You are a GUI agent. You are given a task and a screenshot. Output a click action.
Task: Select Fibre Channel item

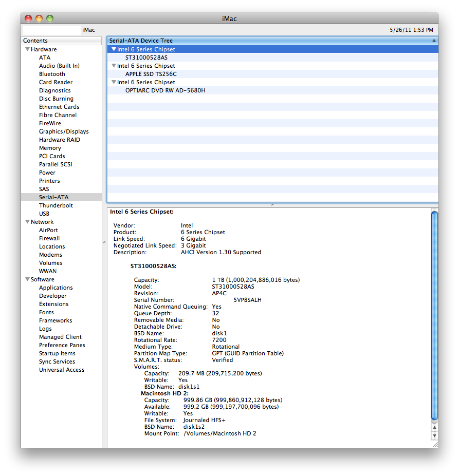click(x=58, y=115)
